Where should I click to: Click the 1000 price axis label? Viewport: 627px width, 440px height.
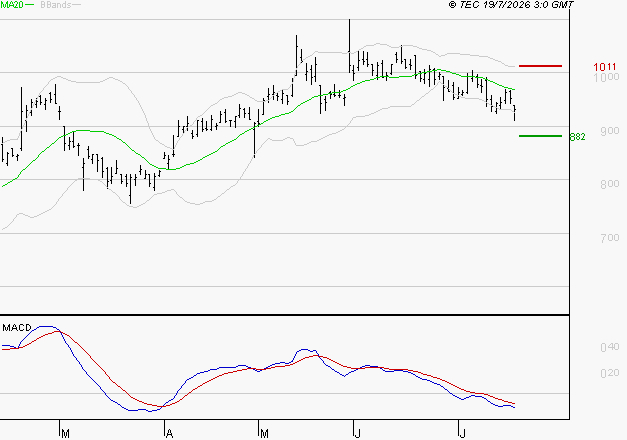606,77
